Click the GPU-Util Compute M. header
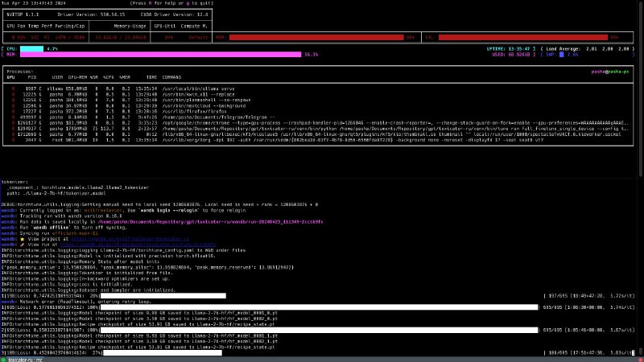Image resolution: width=644 pixels, height=362 pixels. click(180, 27)
